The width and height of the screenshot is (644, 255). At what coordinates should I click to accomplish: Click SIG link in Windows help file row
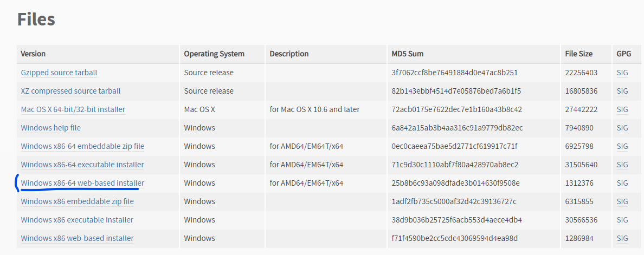tap(622, 128)
